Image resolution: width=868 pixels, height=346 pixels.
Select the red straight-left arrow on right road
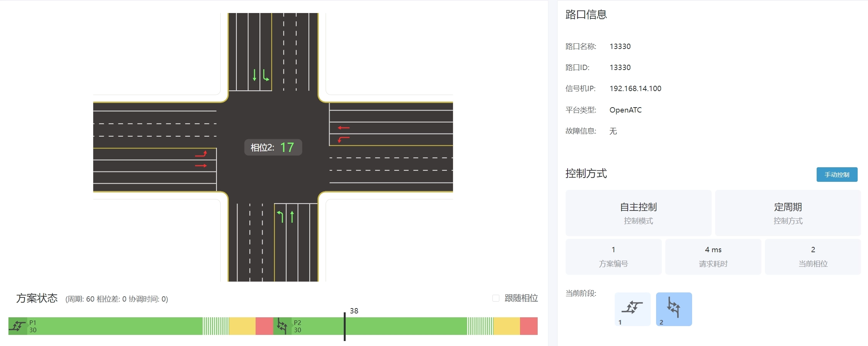click(343, 128)
